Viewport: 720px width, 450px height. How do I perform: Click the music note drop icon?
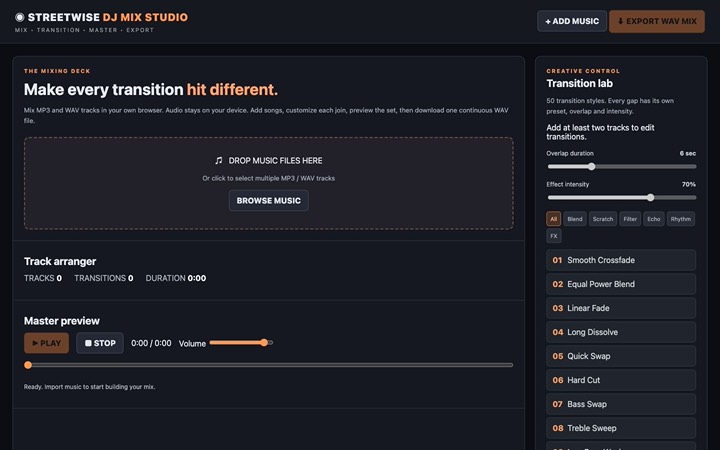[x=219, y=160]
